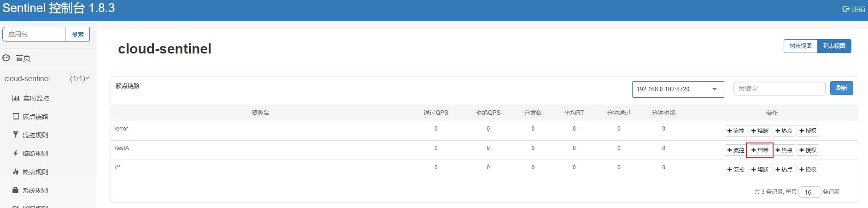Add 热点 rule for /testA
The height and width of the screenshot is (208, 868).
(x=784, y=150)
